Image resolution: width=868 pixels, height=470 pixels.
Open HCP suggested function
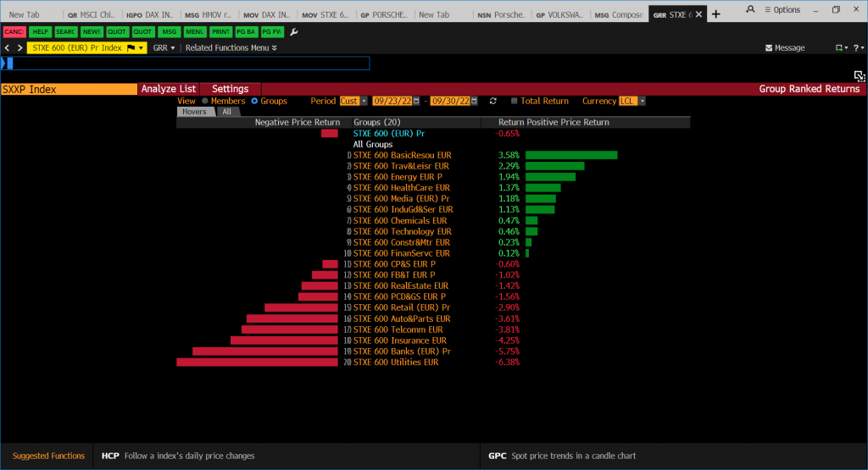click(x=178, y=456)
